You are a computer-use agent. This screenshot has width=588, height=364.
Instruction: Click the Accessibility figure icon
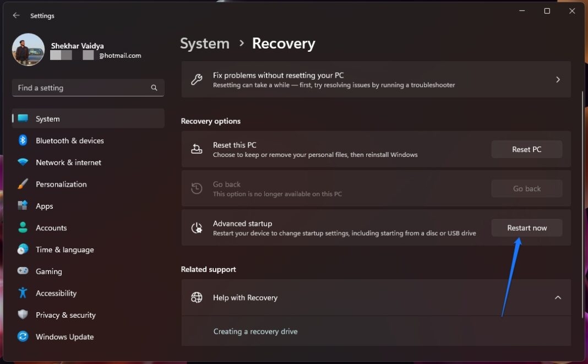(x=22, y=293)
